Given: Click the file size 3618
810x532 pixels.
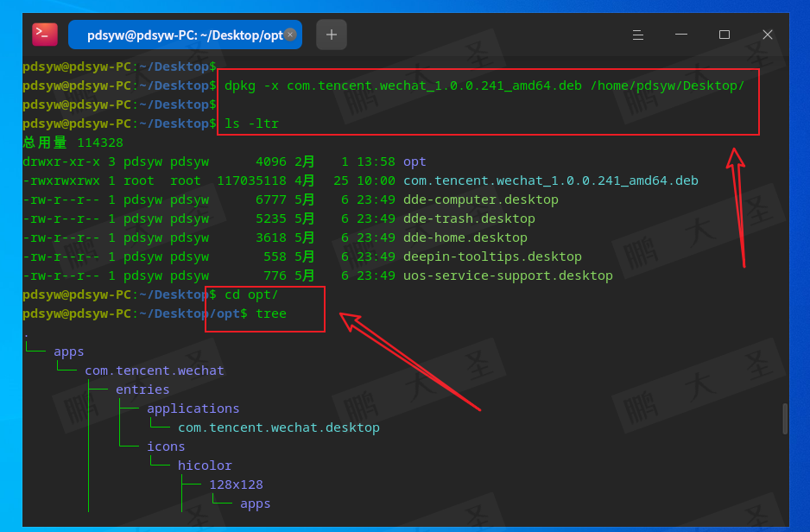Looking at the screenshot, I should coord(270,237).
